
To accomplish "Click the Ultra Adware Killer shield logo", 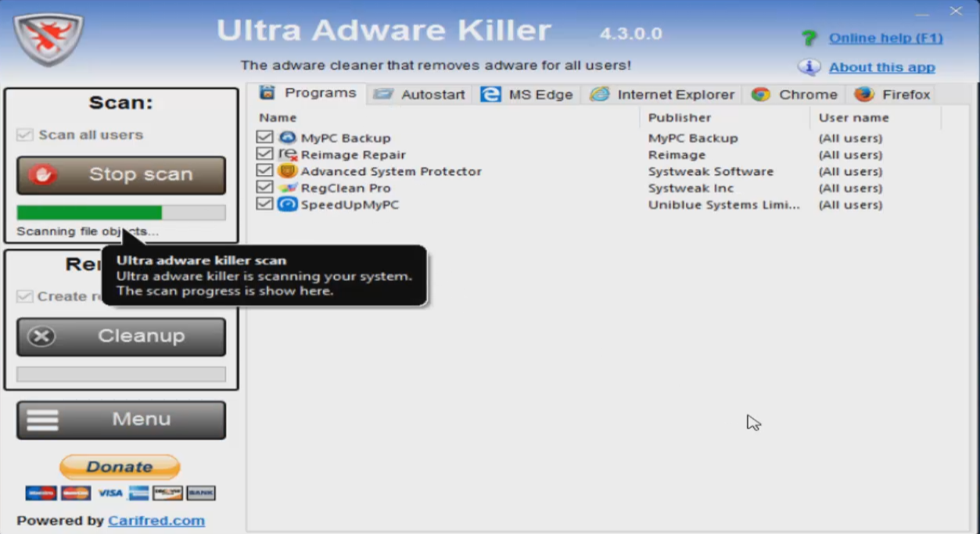I will pyautogui.click(x=48, y=40).
